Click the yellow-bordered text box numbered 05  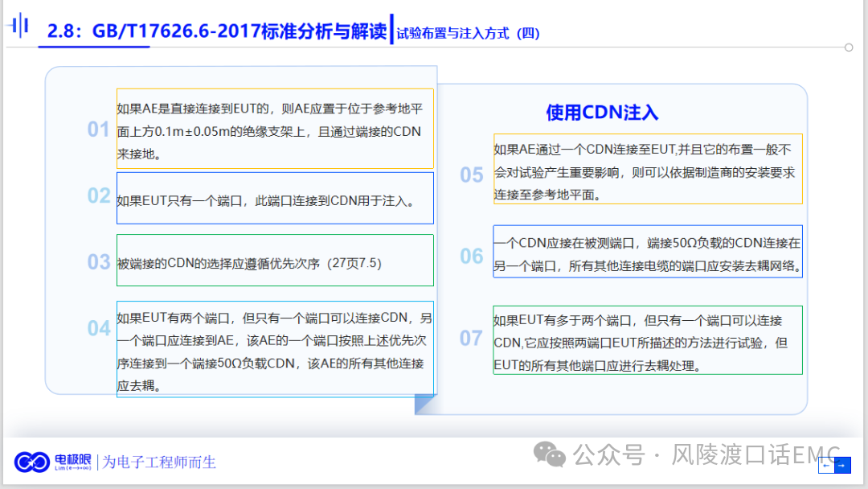click(x=647, y=169)
